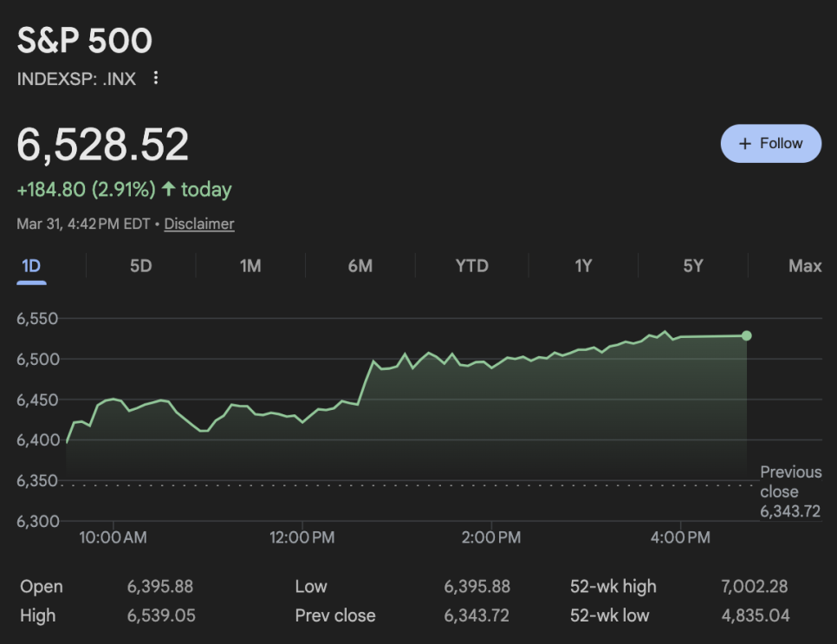Click the green up arrow next to today
Viewport: 837px width, 644px height.
point(169,189)
